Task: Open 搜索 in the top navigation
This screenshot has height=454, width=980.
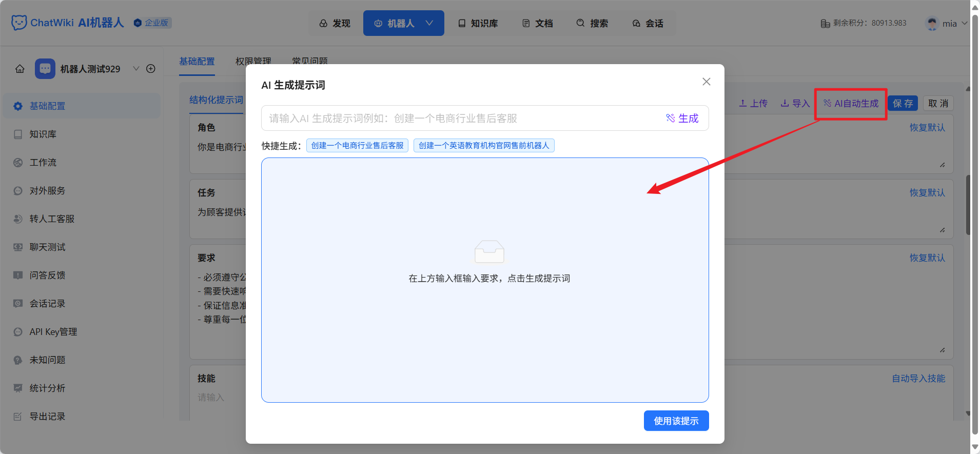Action: [592, 23]
